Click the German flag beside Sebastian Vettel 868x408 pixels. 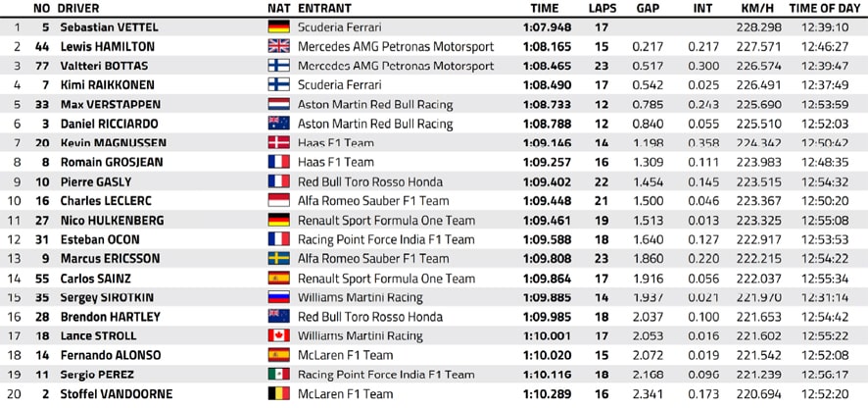[278, 27]
